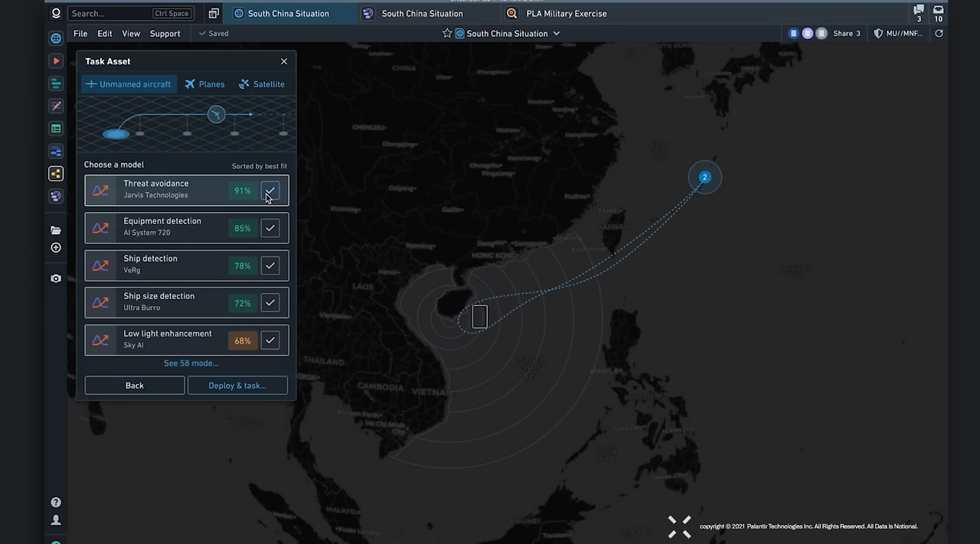Select the cluster marker labeled 2 on map
Viewport: 980px width, 544px height.
pyautogui.click(x=704, y=178)
